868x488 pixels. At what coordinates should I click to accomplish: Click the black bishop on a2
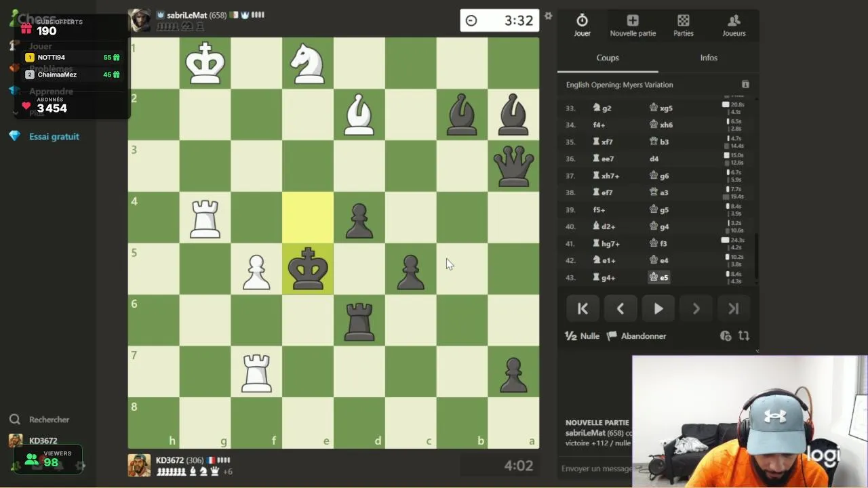(513, 115)
